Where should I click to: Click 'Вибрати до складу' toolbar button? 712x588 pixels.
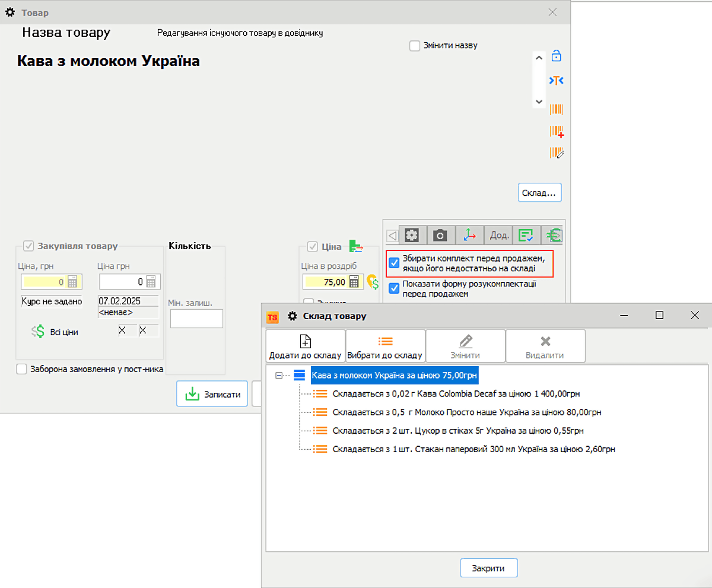(x=386, y=346)
